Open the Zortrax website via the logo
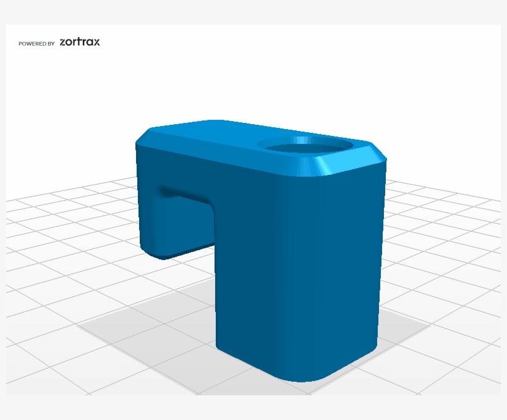Screen dimensions: 507x420 pos(81,42)
